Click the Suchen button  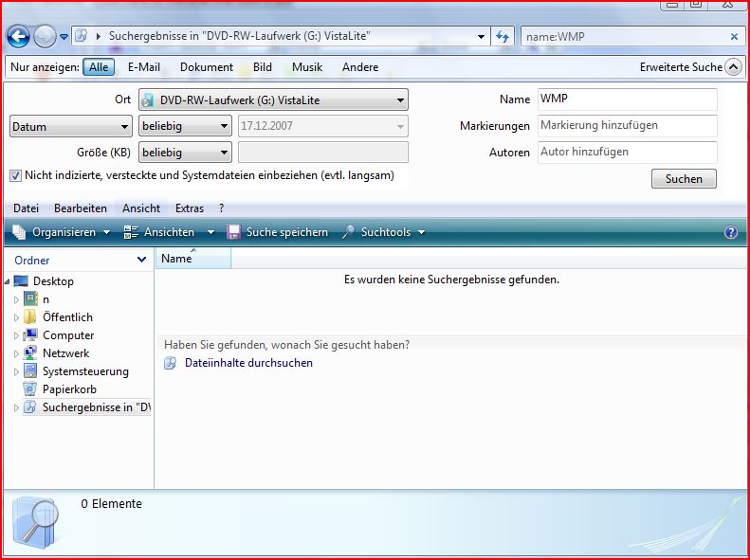(684, 179)
